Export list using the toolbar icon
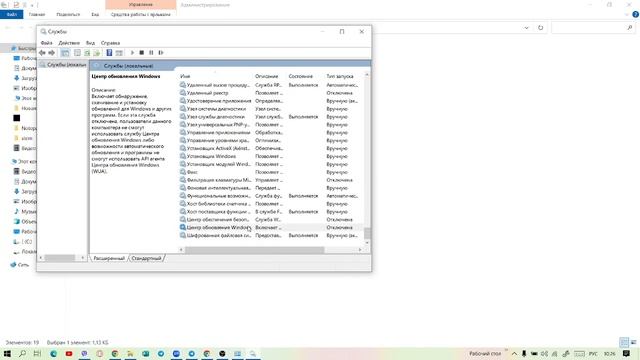 click(x=96, y=53)
